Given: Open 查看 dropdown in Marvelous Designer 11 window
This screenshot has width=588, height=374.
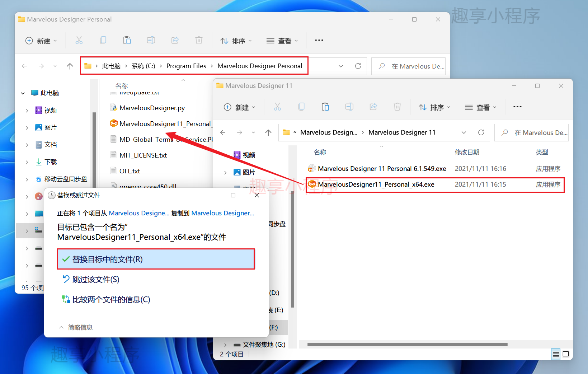Looking at the screenshot, I should point(481,107).
